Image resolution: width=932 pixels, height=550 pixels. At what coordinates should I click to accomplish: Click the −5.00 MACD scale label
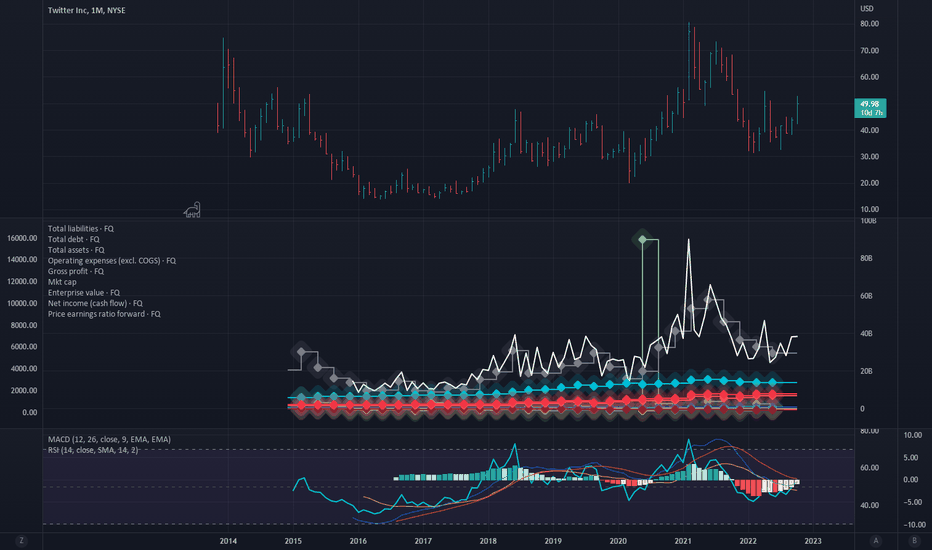tap(911, 502)
